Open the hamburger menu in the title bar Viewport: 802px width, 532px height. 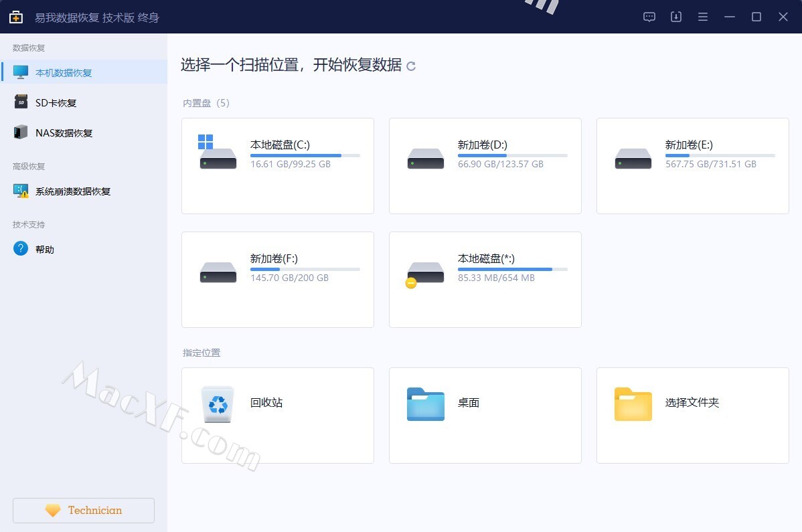pyautogui.click(x=703, y=17)
